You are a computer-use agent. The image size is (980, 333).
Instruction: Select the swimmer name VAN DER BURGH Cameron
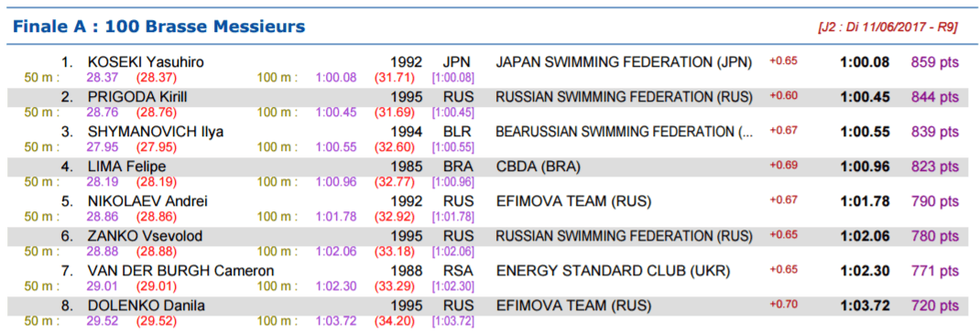[180, 271]
